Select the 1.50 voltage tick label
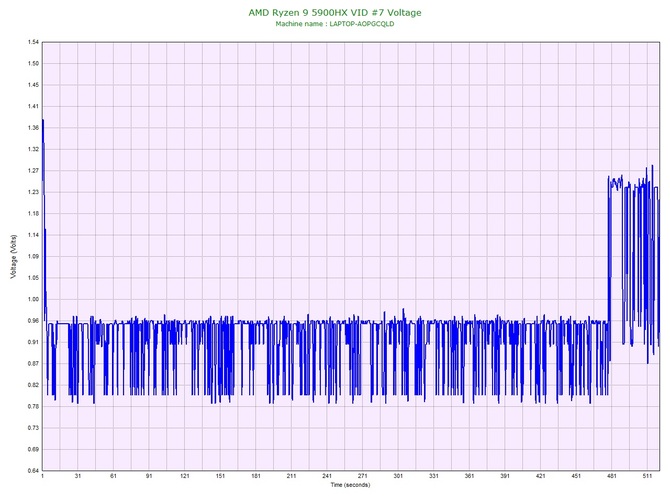Viewport: 670px width, 502px height. (33, 64)
